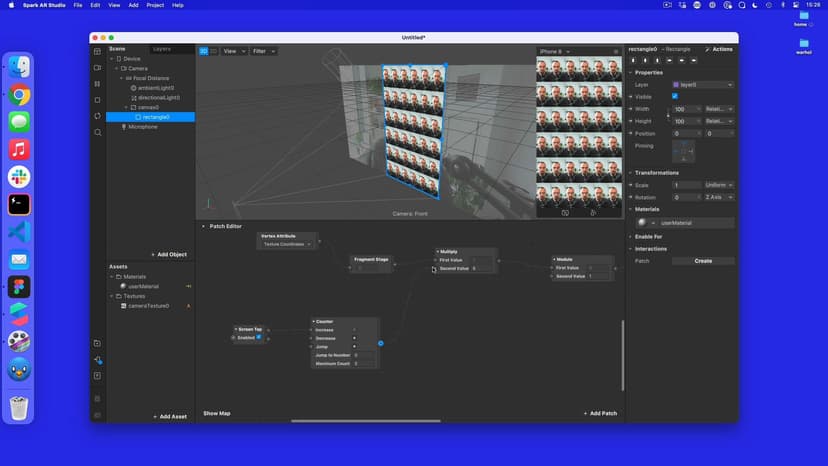Image resolution: width=828 pixels, height=466 pixels.
Task: Click the test-on-device icon in lower left toolbar
Action: tap(98, 360)
